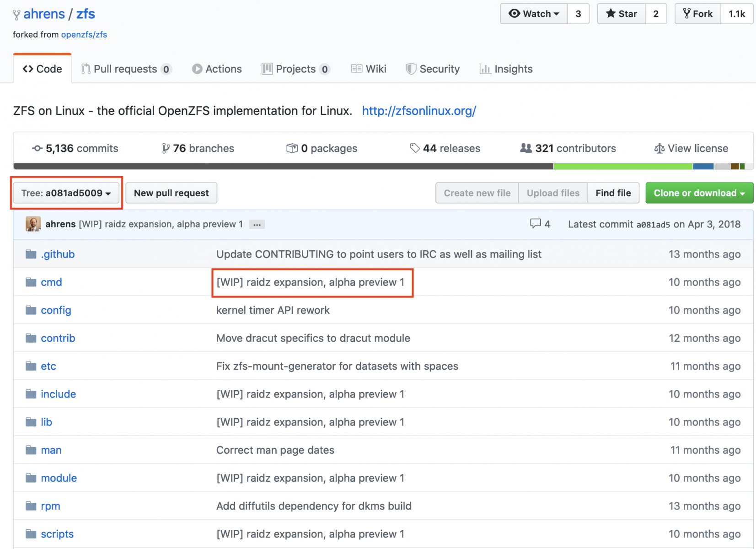View the 1.1k forks count
Viewport: 756px width, 549px height.
pos(737,14)
